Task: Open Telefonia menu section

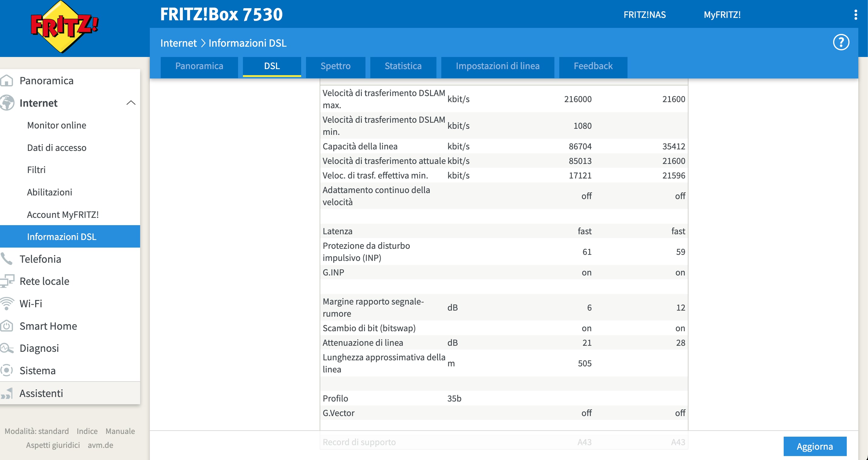Action: click(40, 259)
